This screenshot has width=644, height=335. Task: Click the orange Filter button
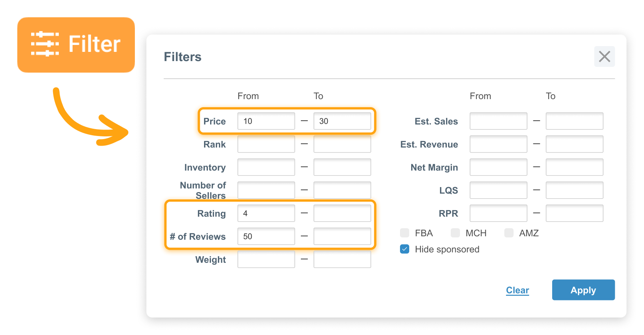tap(76, 45)
